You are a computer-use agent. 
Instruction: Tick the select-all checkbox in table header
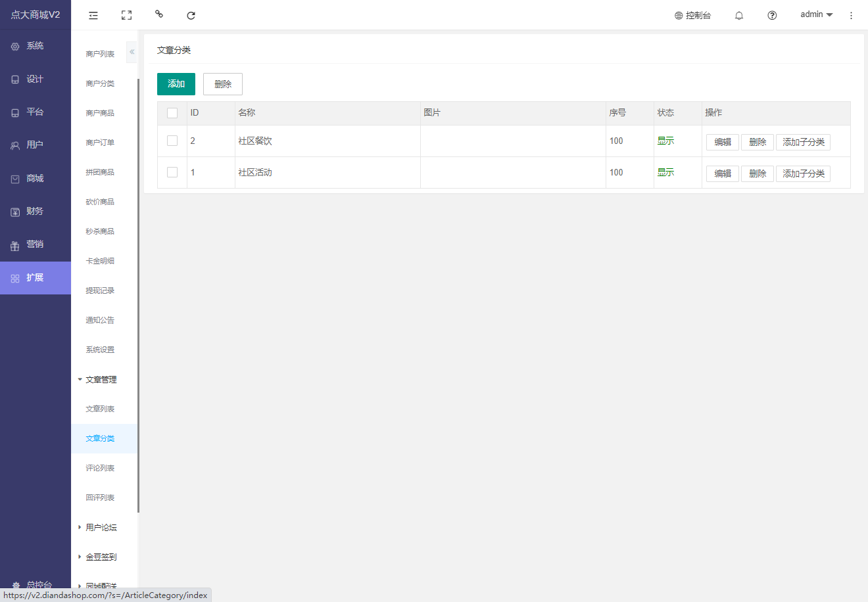pyautogui.click(x=172, y=113)
